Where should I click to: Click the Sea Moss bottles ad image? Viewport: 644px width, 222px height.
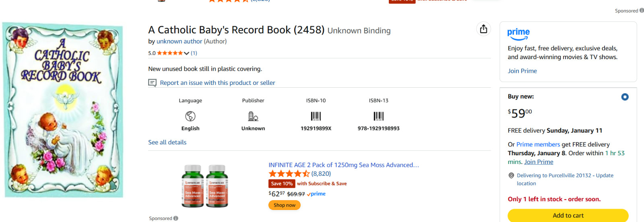pyautogui.click(x=205, y=186)
